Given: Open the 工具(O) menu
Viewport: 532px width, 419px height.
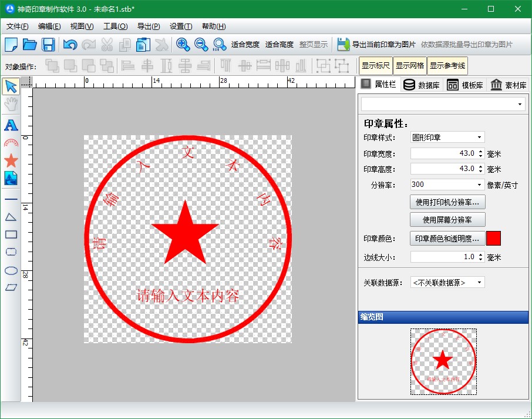Looking at the screenshot, I should coord(115,26).
